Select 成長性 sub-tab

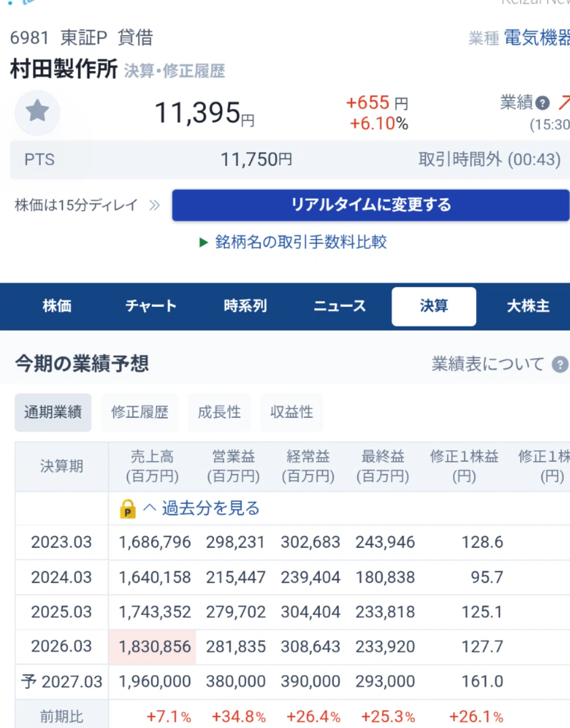219,412
